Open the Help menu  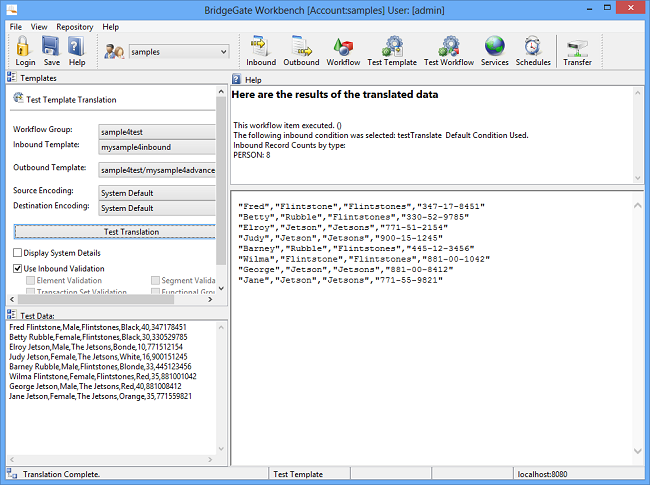pyautogui.click(x=111, y=27)
